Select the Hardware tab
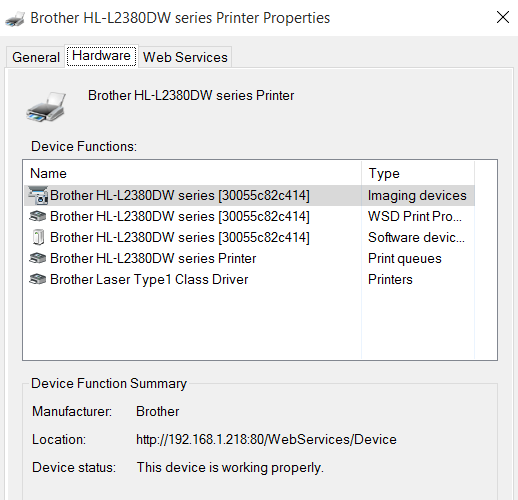This screenshot has width=518, height=500. pyautogui.click(x=101, y=56)
